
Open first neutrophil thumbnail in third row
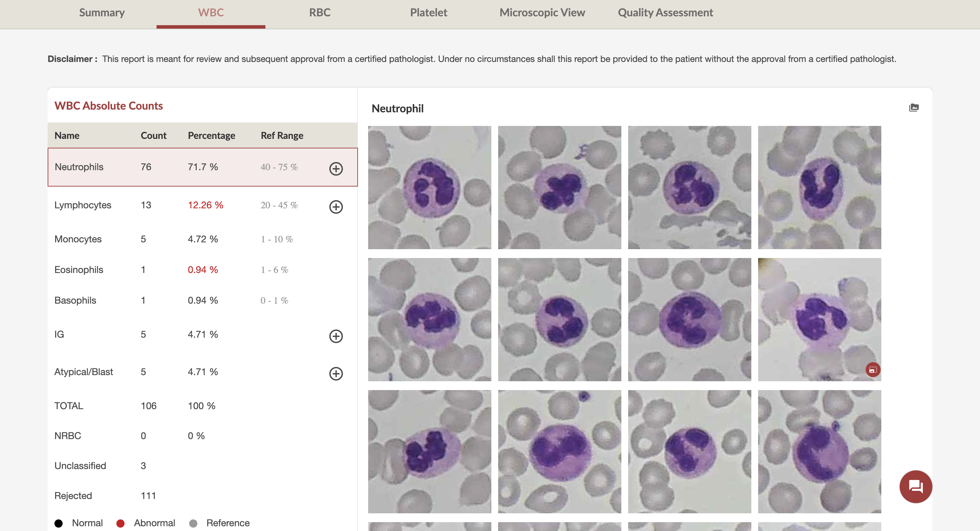point(429,452)
